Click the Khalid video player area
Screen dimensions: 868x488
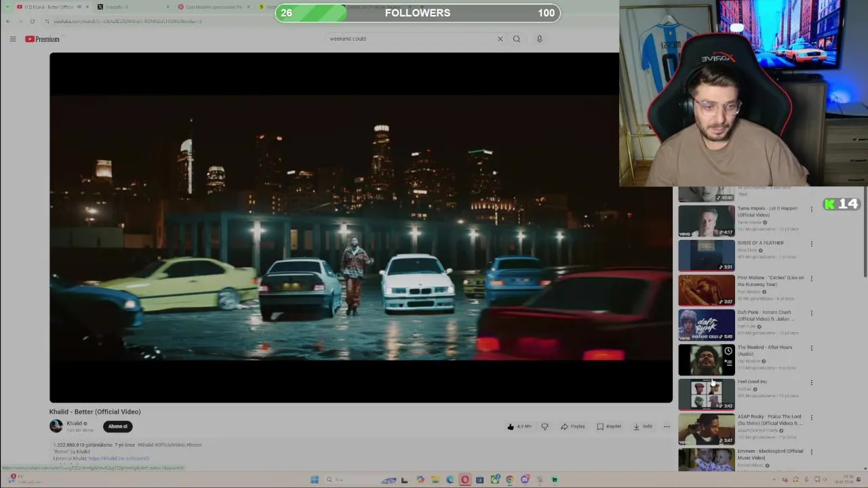[361, 228]
